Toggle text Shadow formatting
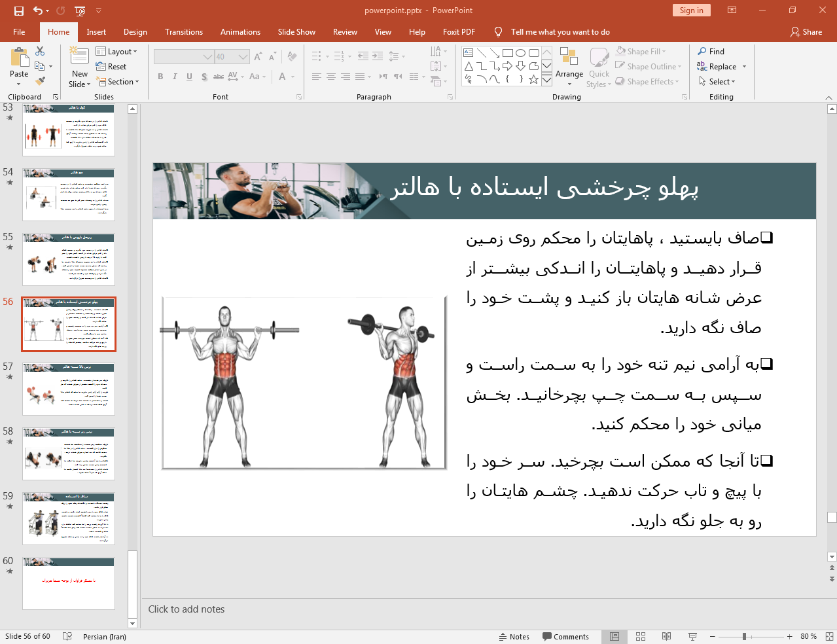The width and height of the screenshot is (837, 644). [204, 77]
